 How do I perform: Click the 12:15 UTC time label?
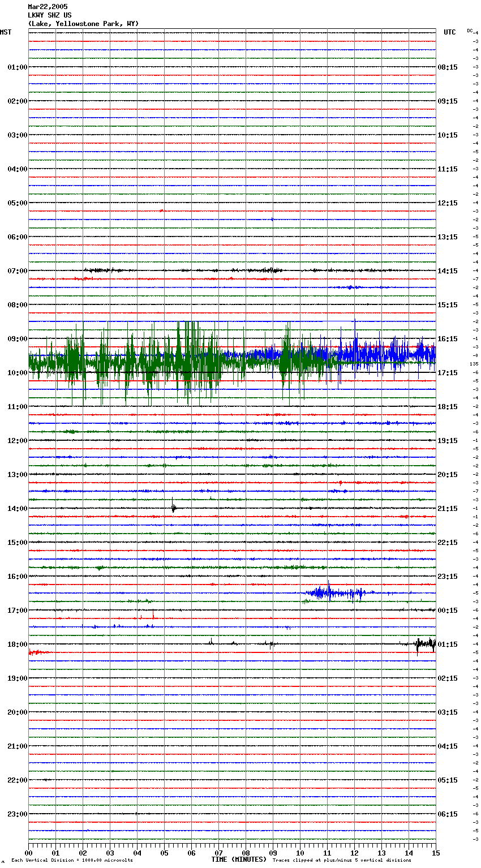[448, 203]
